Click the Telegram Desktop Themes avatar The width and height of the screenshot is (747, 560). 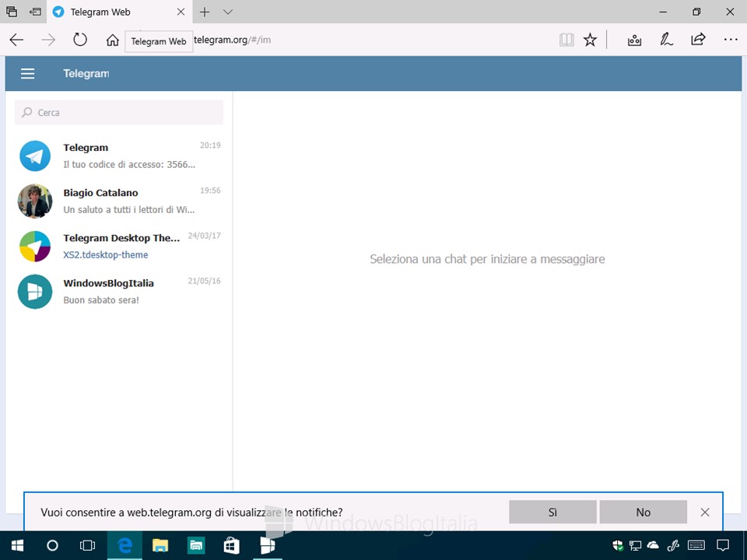pyautogui.click(x=35, y=247)
